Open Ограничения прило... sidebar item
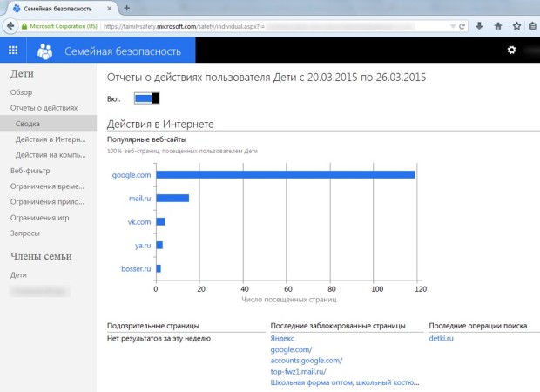Image resolution: width=540 pixels, height=392 pixels. pos(47,202)
